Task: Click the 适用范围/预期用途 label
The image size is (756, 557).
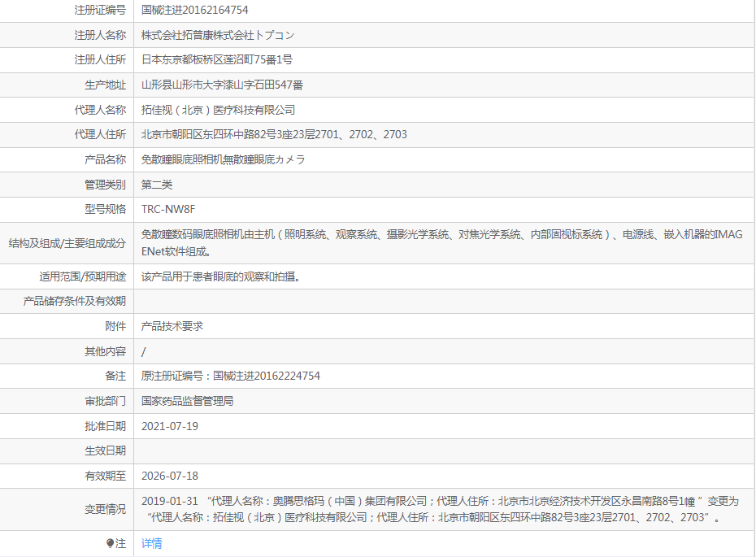Action: [x=83, y=276]
